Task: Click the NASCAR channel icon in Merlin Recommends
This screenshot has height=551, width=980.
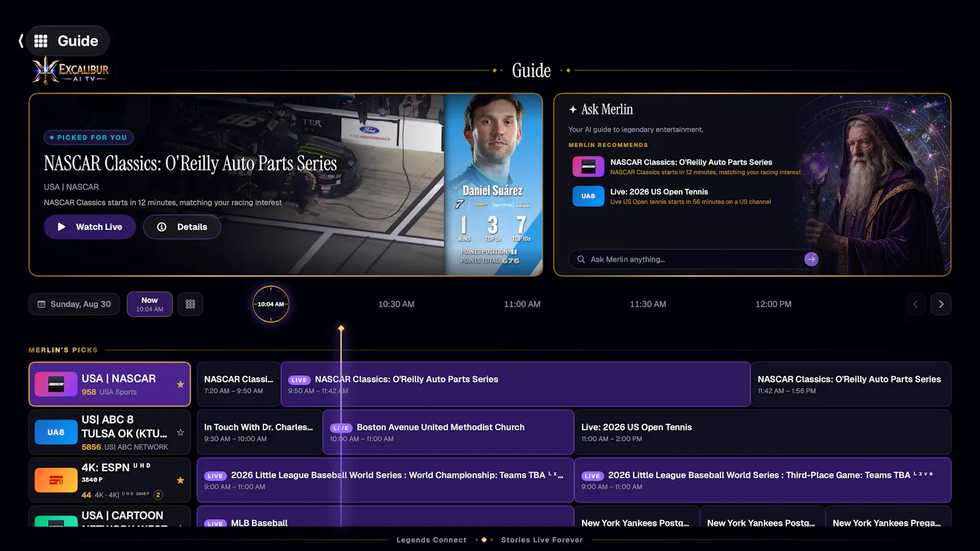Action: [588, 167]
